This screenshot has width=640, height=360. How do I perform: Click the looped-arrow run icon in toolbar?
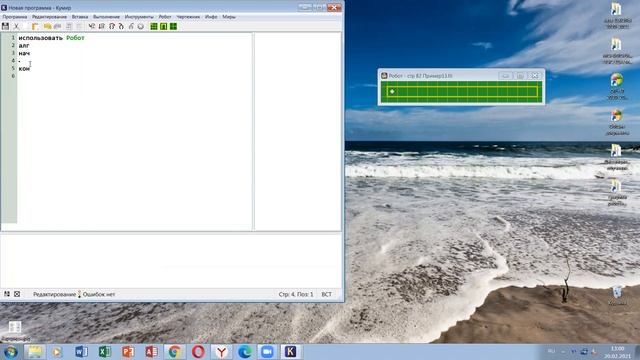[x=111, y=26]
